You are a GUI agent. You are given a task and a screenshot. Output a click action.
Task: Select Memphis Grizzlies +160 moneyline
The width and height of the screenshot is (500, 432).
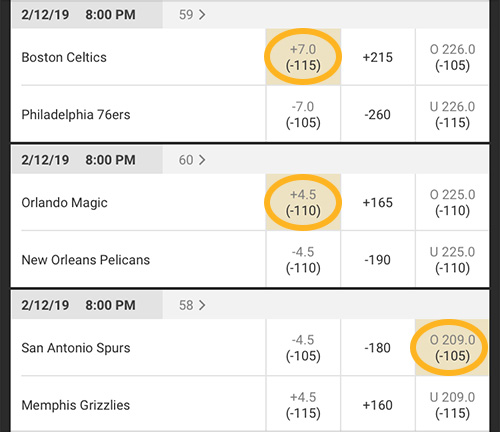tap(378, 405)
